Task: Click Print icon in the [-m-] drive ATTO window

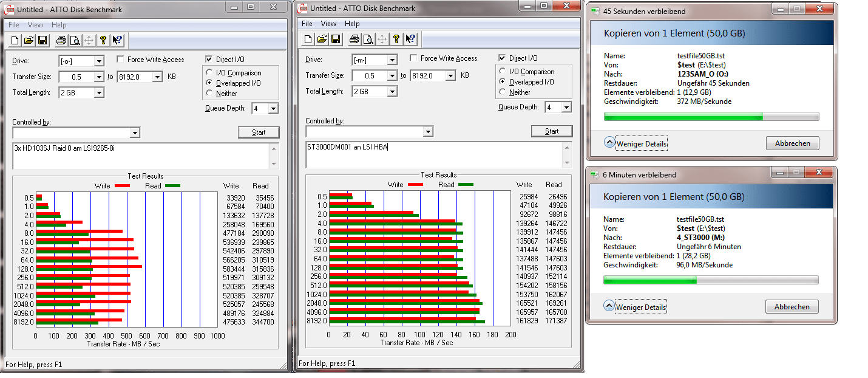Action: [x=354, y=39]
